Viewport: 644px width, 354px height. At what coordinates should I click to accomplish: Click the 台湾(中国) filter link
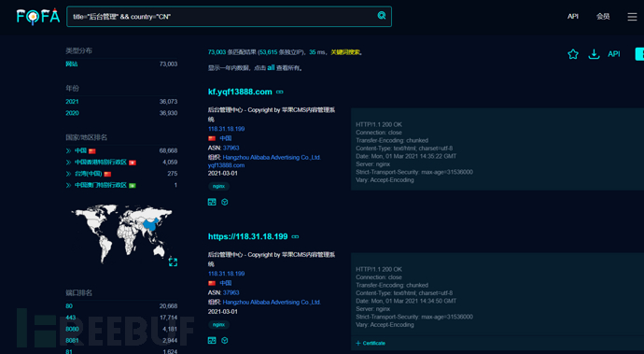coord(89,174)
